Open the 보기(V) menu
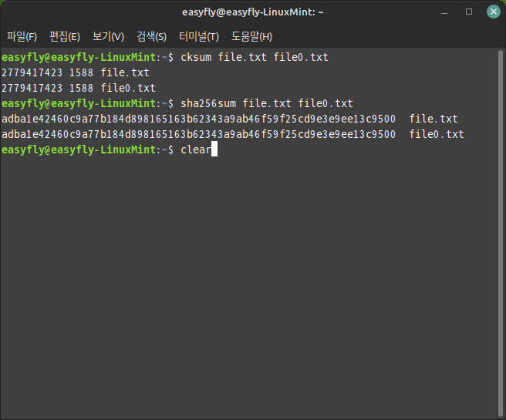Image resolution: width=506 pixels, height=420 pixels. coord(108,36)
